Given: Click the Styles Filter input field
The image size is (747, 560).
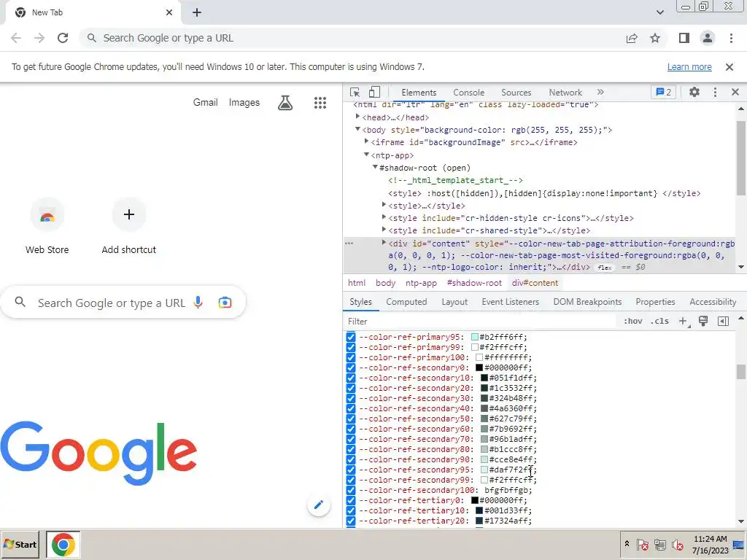Looking at the screenshot, I should [x=481, y=322].
